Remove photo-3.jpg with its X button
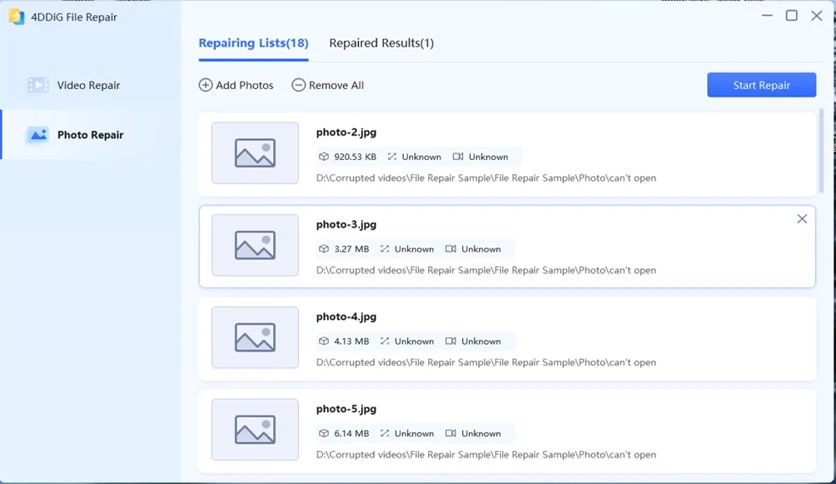Image resolution: width=836 pixels, height=484 pixels. coord(802,219)
